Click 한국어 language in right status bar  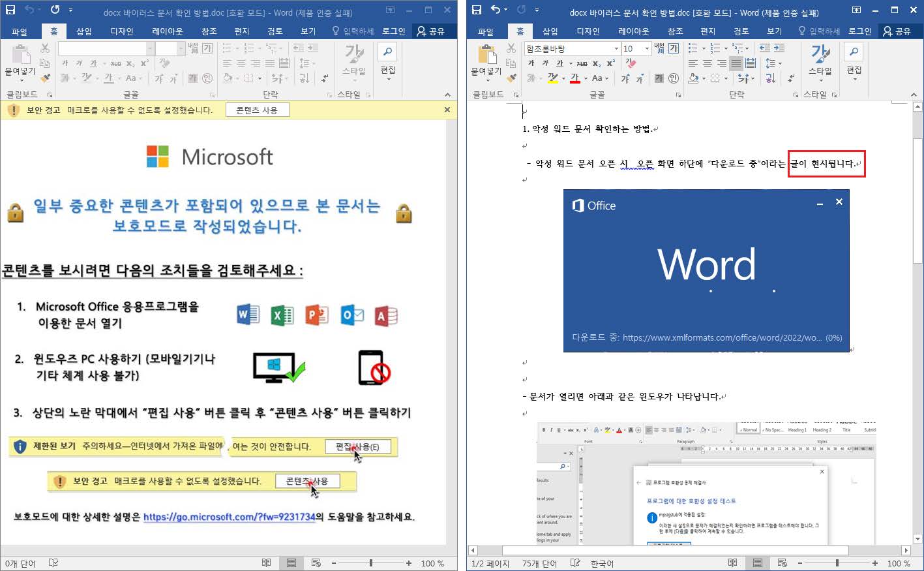(602, 563)
